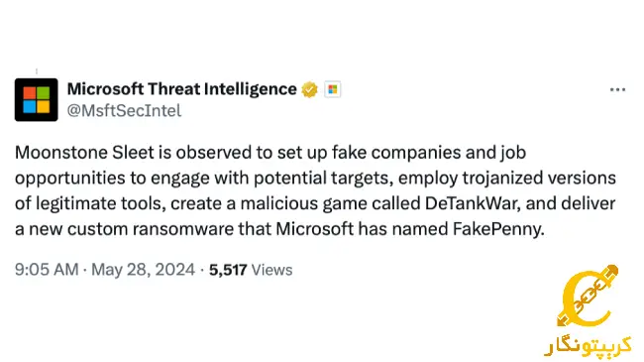This screenshot has height=362, width=644.
Task: Click Moonstone Sleet at tweet start
Action: pos(84,153)
